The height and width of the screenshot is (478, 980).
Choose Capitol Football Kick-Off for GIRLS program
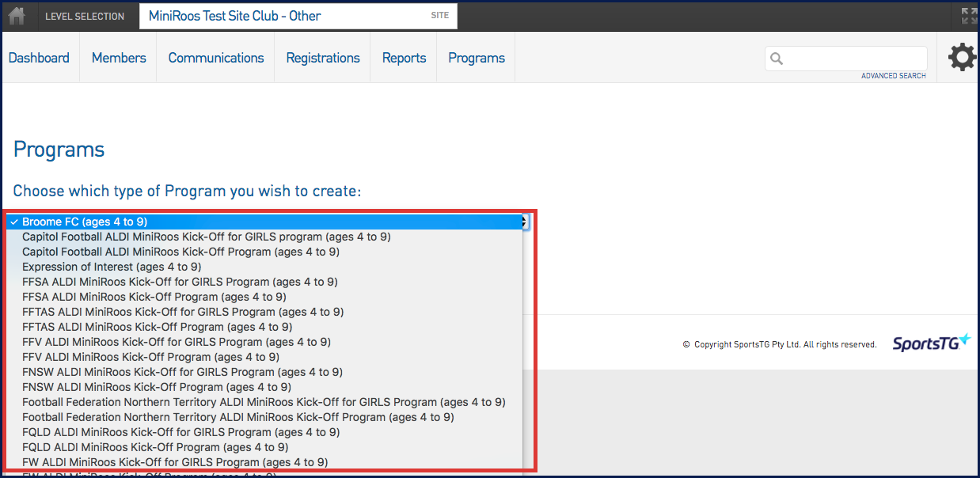click(264, 237)
